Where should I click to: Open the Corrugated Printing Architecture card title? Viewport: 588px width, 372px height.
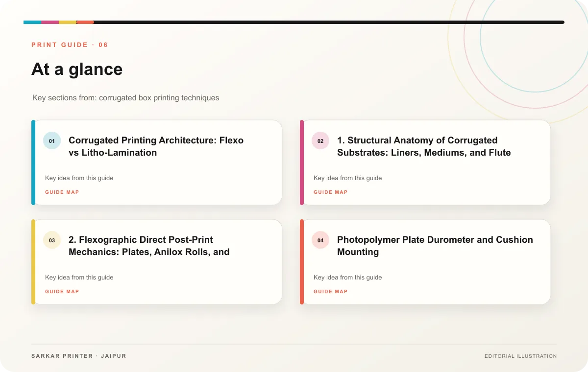pos(156,146)
